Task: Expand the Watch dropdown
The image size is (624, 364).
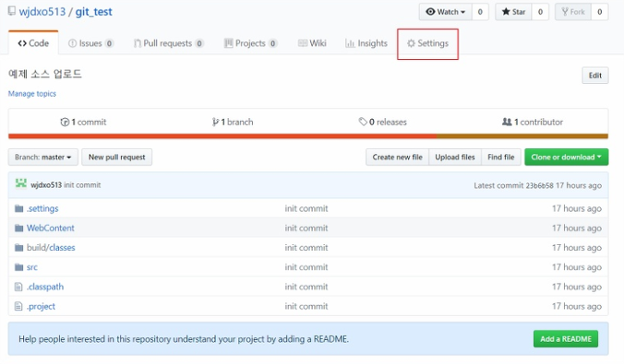Action: point(446,12)
